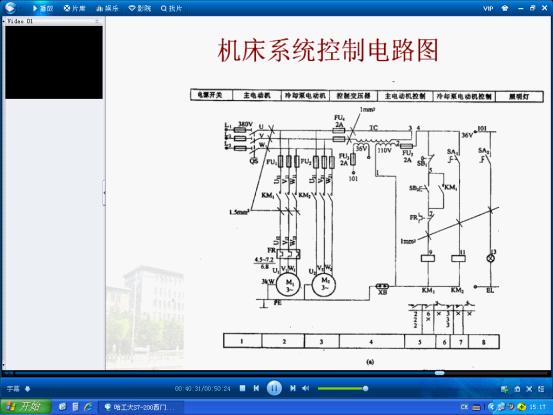The width and height of the screenshot is (553, 415).
Task: Launch Internet Explorer from the quick launch bar
Action: tap(88, 407)
